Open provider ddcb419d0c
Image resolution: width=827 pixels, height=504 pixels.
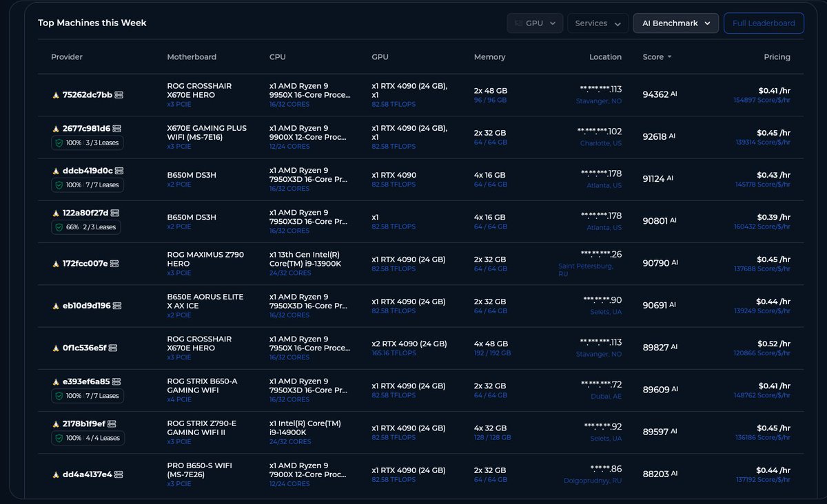click(88, 171)
